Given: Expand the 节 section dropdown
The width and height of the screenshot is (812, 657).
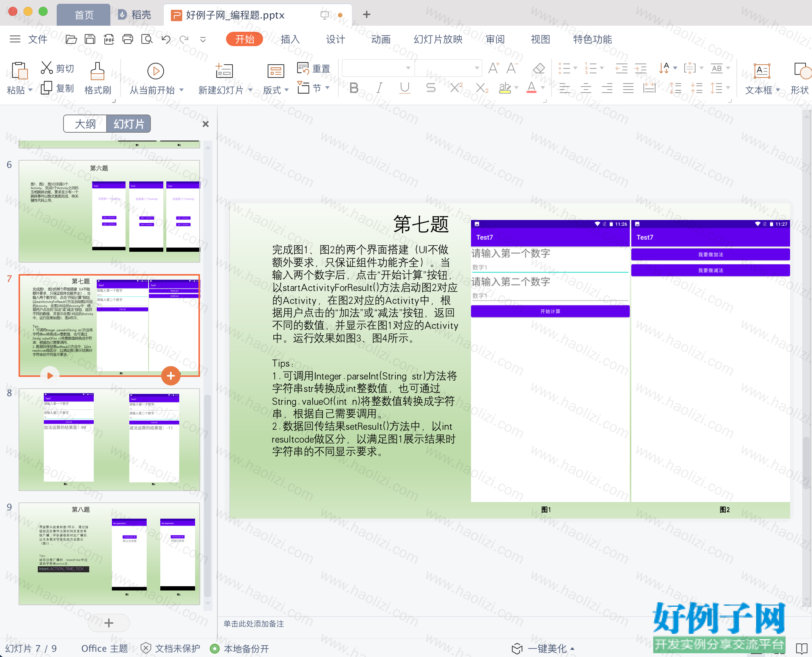Looking at the screenshot, I should click(x=327, y=88).
